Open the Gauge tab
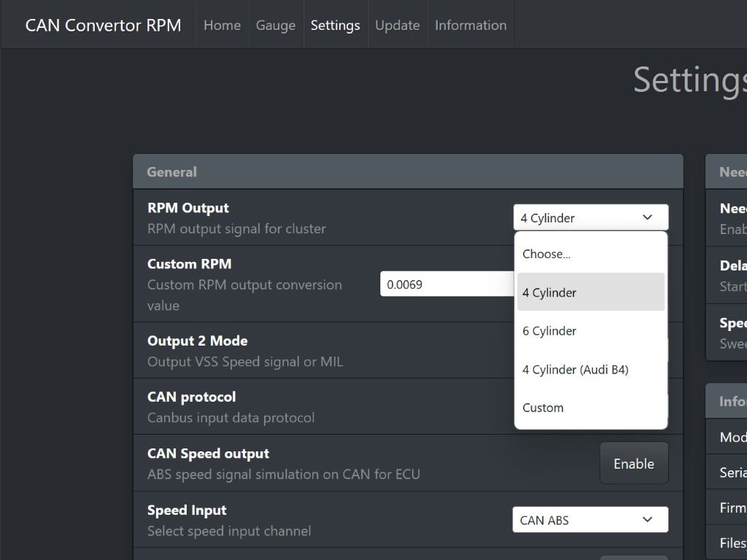 (276, 25)
